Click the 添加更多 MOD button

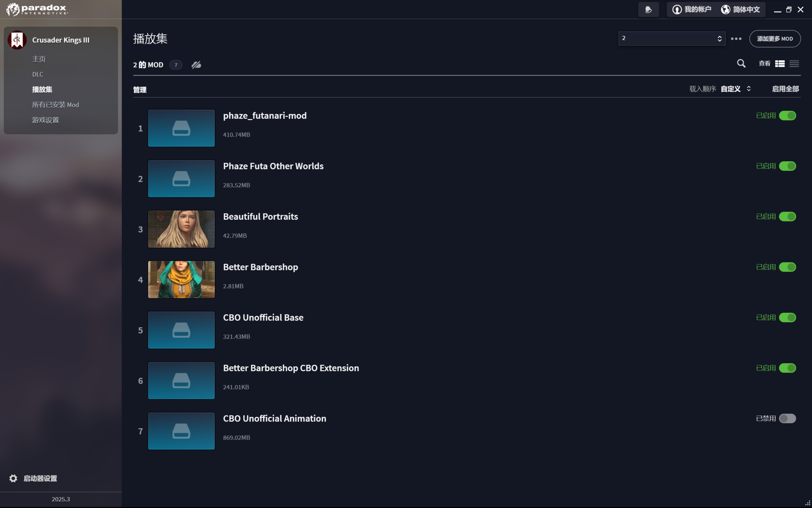tap(775, 39)
